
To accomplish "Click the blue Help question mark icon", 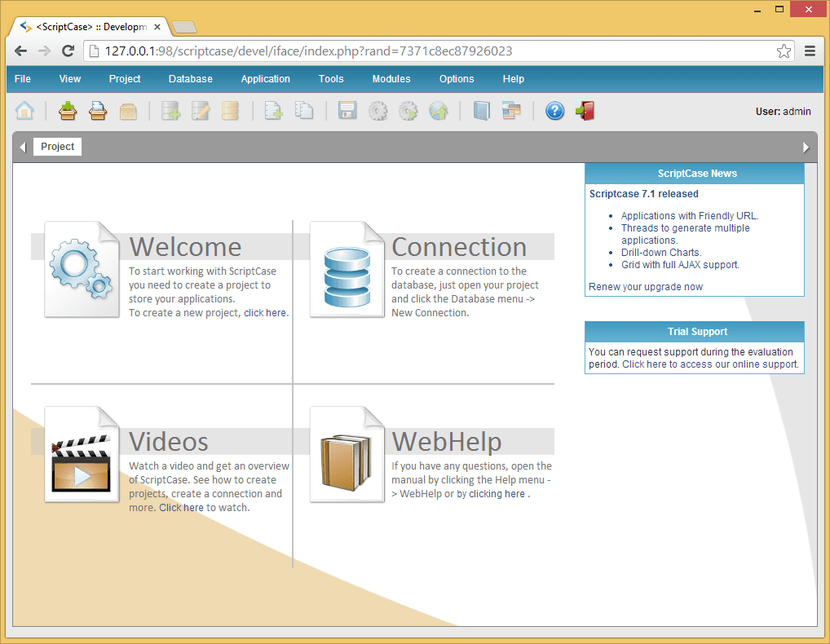I will pyautogui.click(x=554, y=111).
